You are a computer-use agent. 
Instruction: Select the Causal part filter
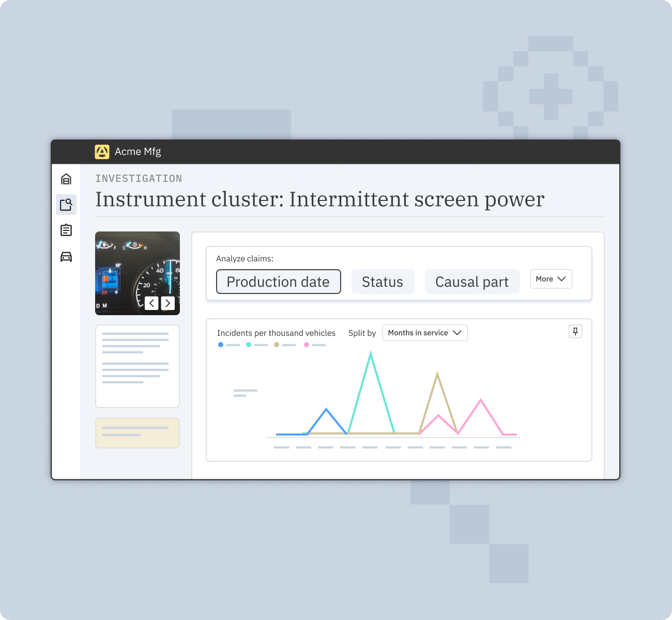[472, 282]
